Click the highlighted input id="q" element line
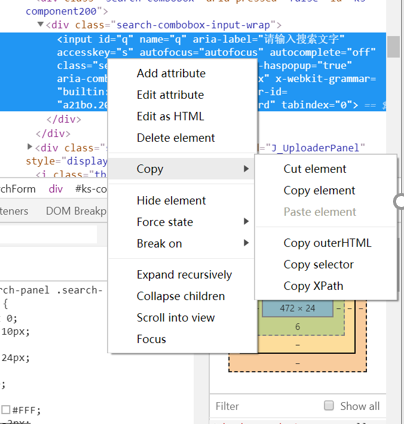This screenshot has width=404, height=424. tap(193, 72)
